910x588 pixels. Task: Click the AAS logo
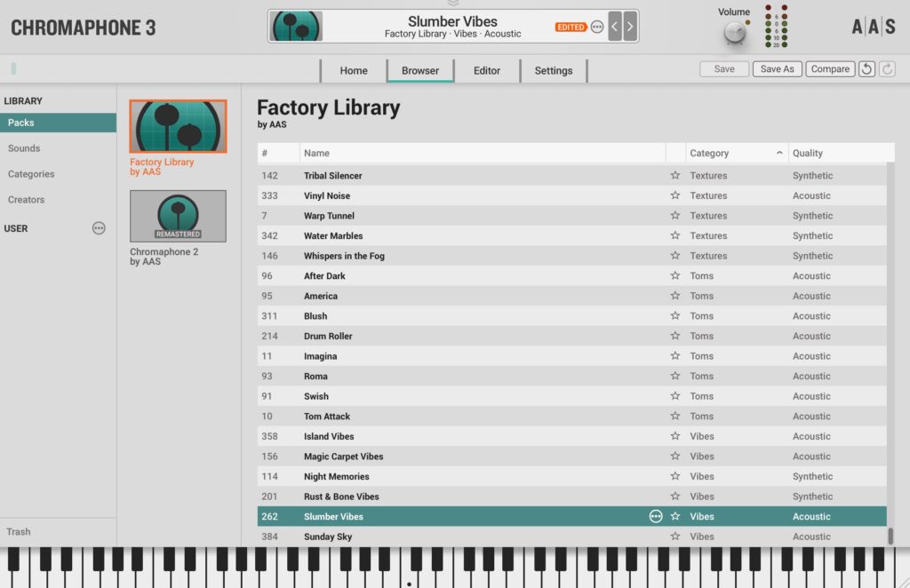click(874, 27)
